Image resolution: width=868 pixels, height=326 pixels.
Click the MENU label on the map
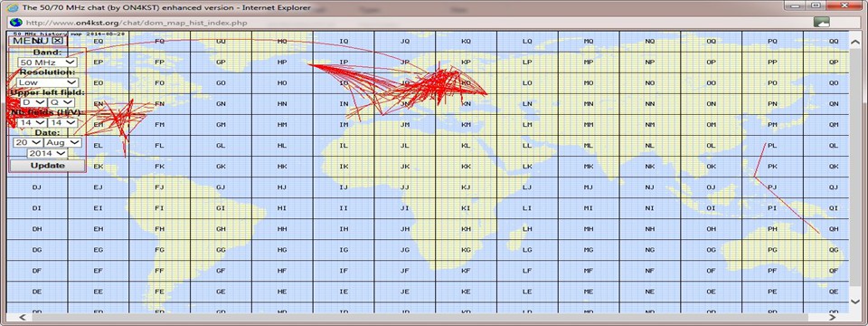point(31,41)
